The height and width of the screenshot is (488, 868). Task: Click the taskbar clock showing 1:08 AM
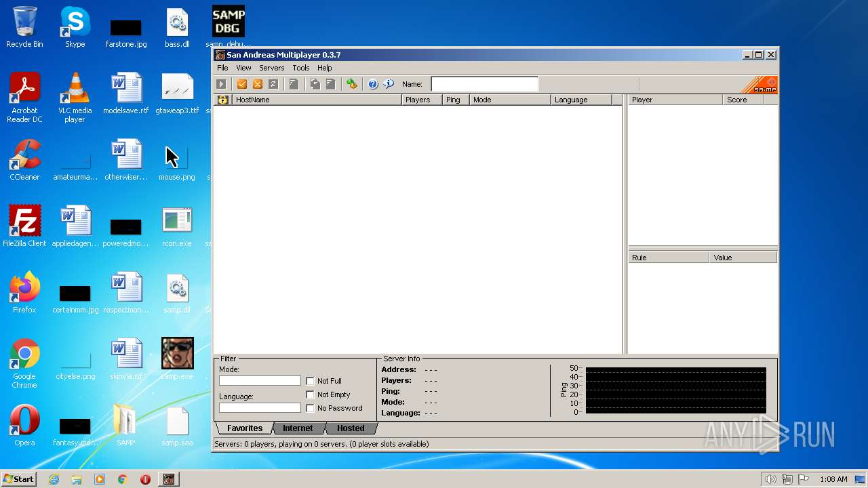833,479
